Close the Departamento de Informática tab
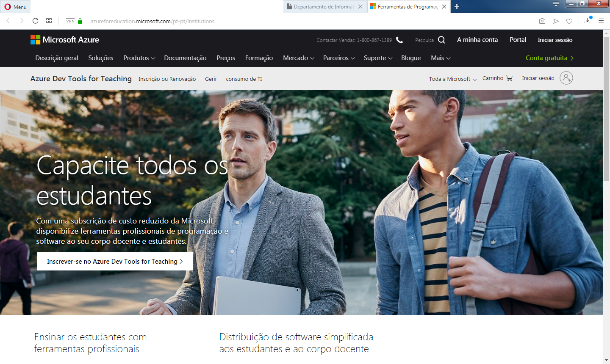Image resolution: width=610 pixels, height=364 pixels. point(360,7)
